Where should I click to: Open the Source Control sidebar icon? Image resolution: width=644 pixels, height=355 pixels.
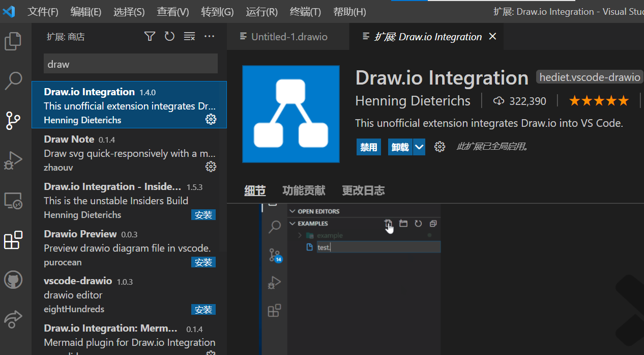pyautogui.click(x=13, y=121)
